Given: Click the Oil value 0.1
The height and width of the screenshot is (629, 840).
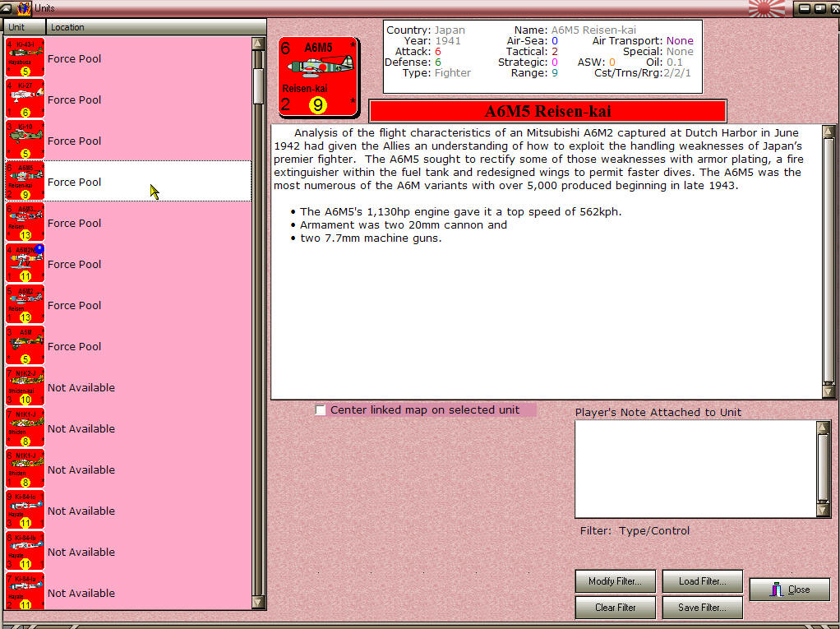Looking at the screenshot, I should 675,62.
